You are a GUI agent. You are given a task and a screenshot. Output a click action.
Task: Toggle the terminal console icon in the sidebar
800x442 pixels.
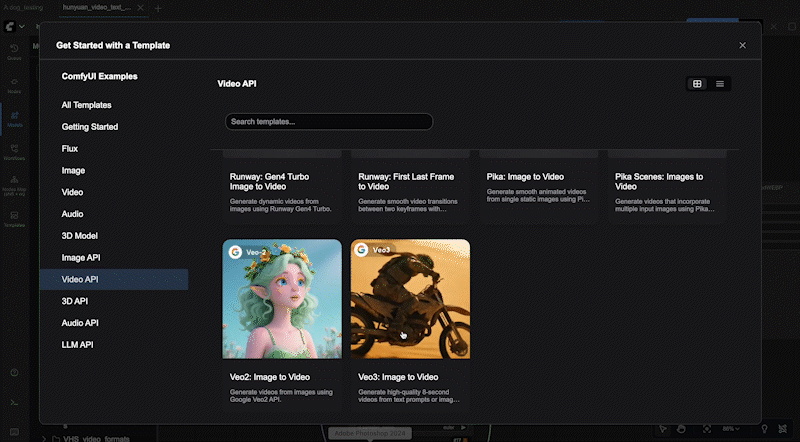coord(14,403)
